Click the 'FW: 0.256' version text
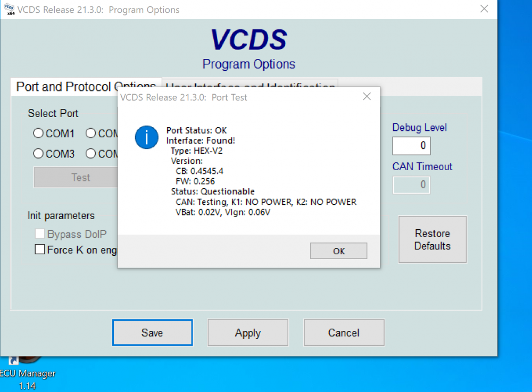532x392 pixels. pyautogui.click(x=195, y=181)
